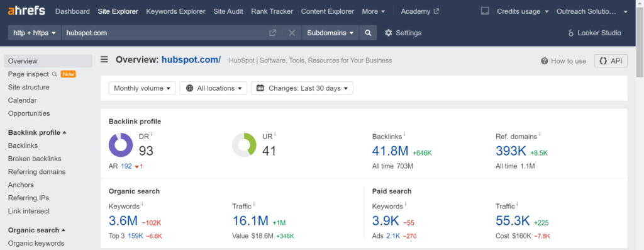Expand the More menu
Image resolution: width=644 pixels, height=250 pixels.
(x=374, y=11)
